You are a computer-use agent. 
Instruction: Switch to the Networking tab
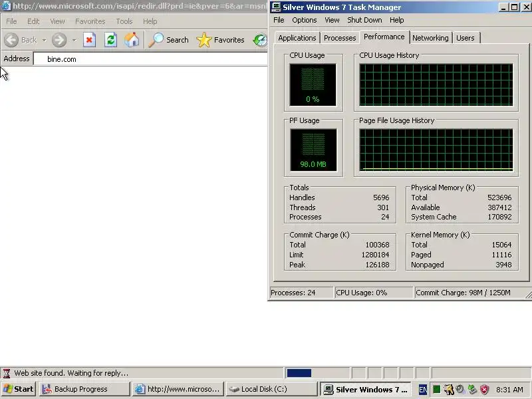[x=430, y=38]
